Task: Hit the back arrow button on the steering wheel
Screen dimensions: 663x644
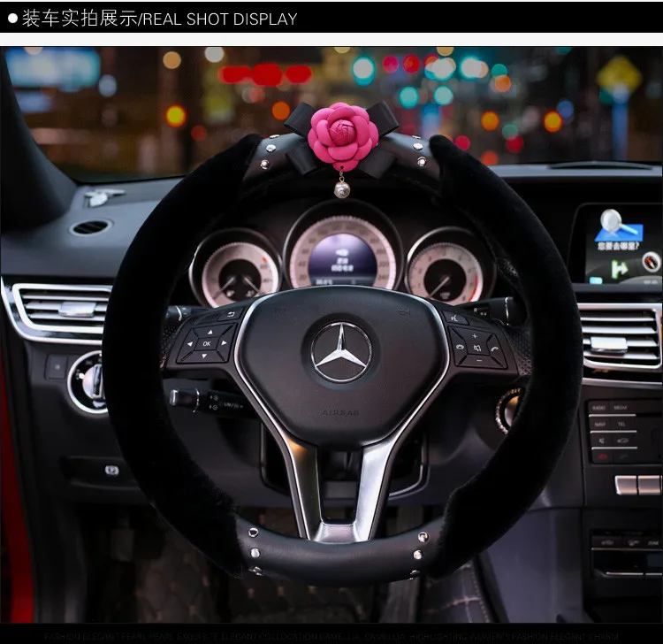Action: click(231, 314)
